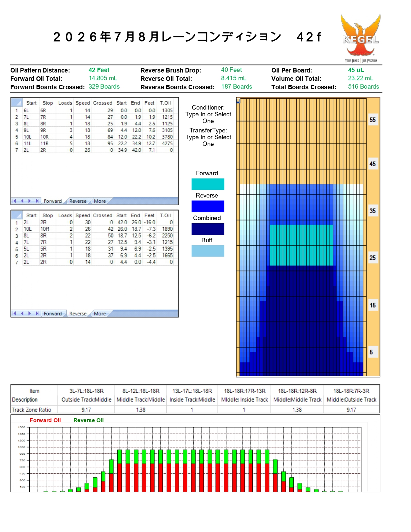This screenshot has width=411, height=532.
Task: Switch to Forward tab in lower table
Action: (53, 314)
